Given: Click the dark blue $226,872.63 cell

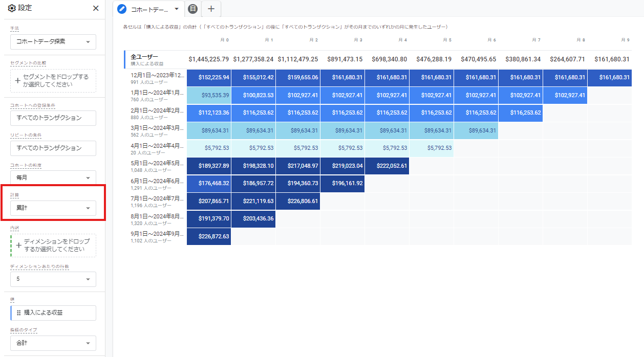Looking at the screenshot, I should coord(209,237).
